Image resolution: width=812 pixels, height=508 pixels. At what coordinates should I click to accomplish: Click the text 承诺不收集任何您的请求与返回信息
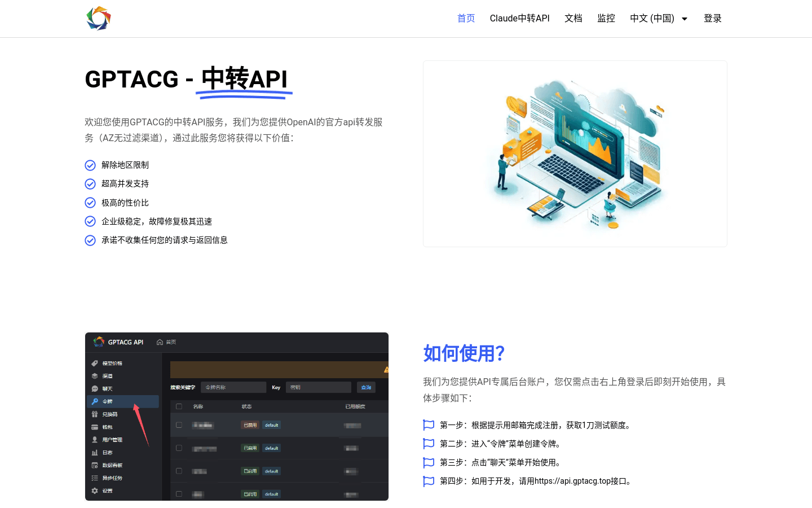coord(165,240)
